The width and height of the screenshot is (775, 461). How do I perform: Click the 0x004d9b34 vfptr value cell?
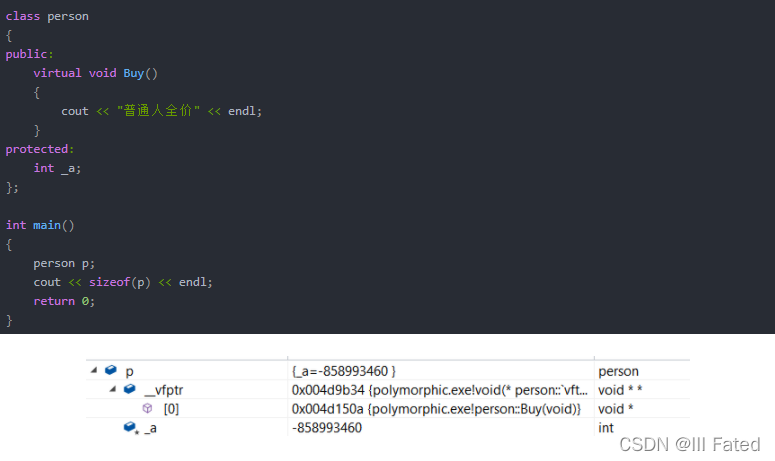(x=439, y=390)
